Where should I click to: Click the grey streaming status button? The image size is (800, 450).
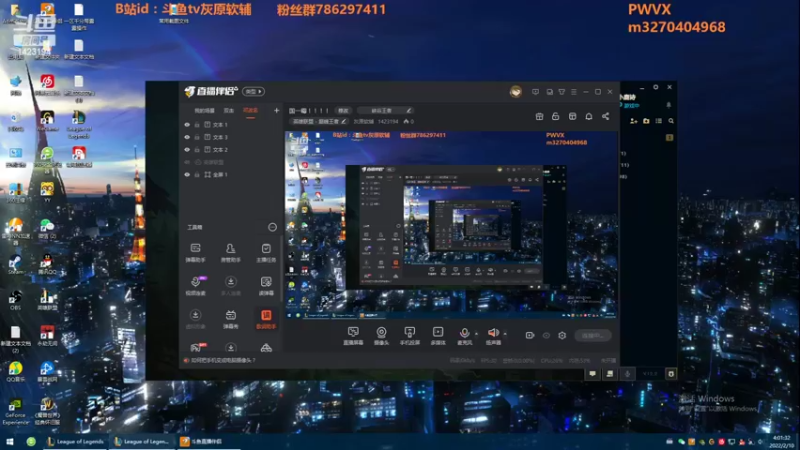(x=592, y=335)
